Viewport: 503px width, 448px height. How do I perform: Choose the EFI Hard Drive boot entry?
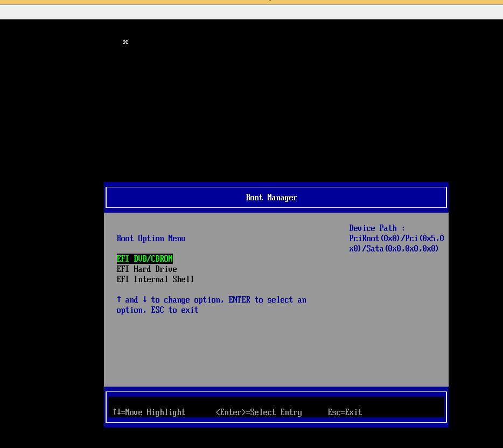click(x=146, y=269)
